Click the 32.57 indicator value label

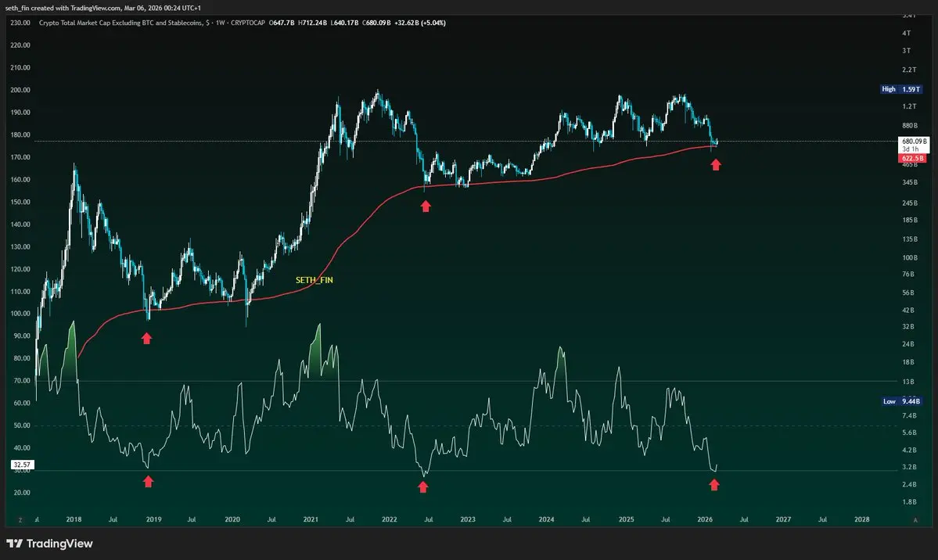pos(22,465)
